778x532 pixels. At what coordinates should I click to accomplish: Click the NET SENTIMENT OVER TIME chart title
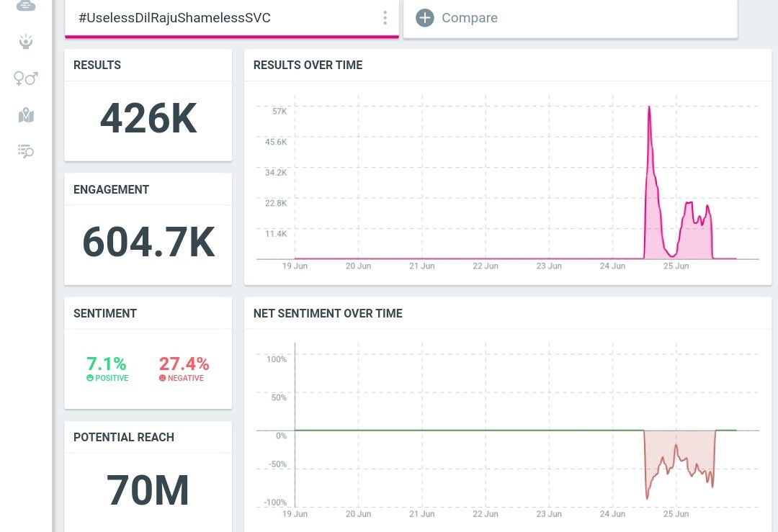tap(328, 313)
